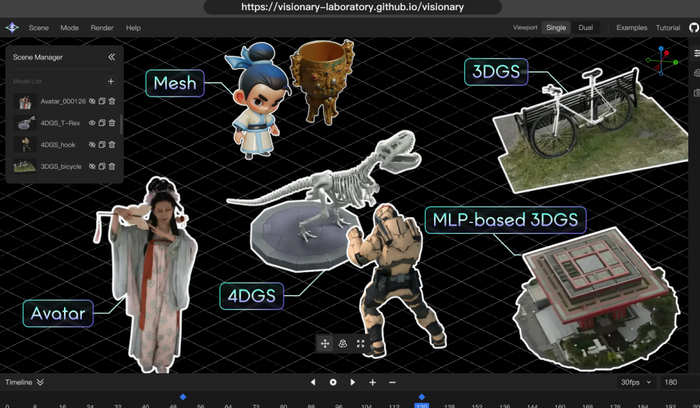Screen dimensions: 700x408
Task: Collapse the Scene Manager panel
Action: [111, 58]
